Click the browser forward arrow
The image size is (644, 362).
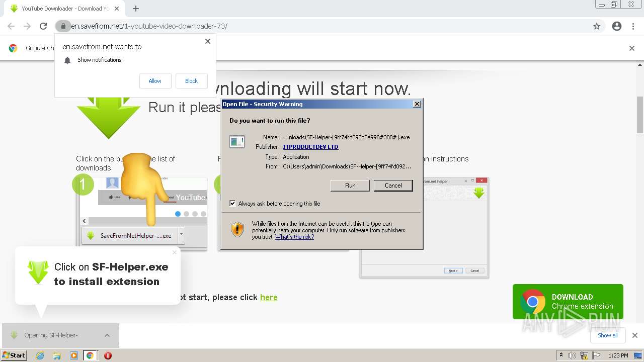(x=27, y=26)
